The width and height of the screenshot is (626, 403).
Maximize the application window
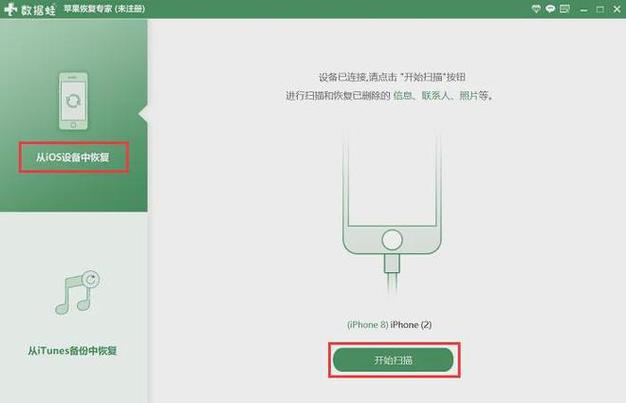pos(600,9)
